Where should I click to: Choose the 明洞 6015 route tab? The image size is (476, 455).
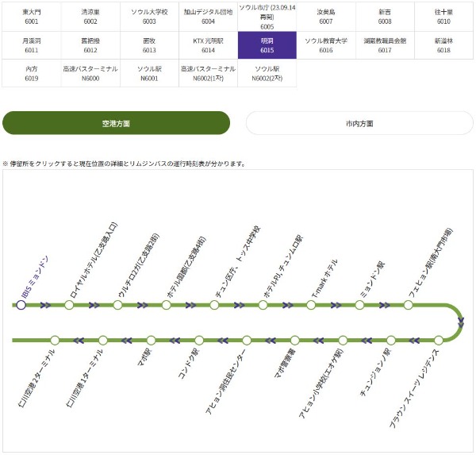click(x=267, y=44)
